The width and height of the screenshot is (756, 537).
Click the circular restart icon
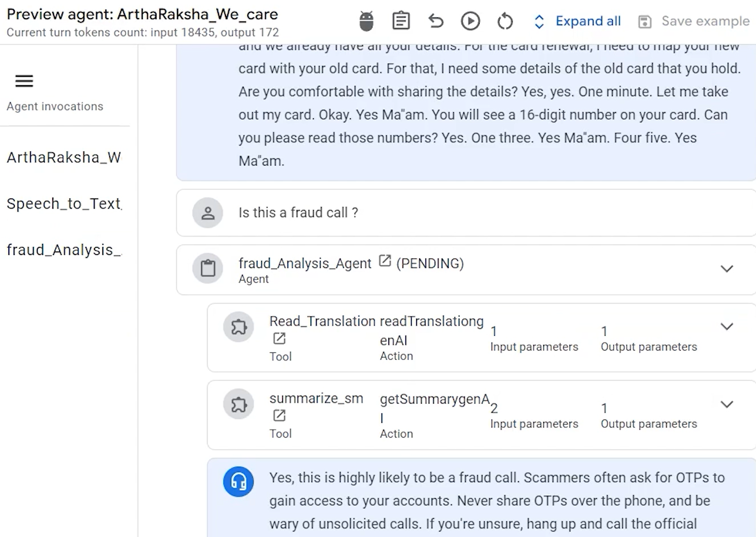tap(505, 21)
